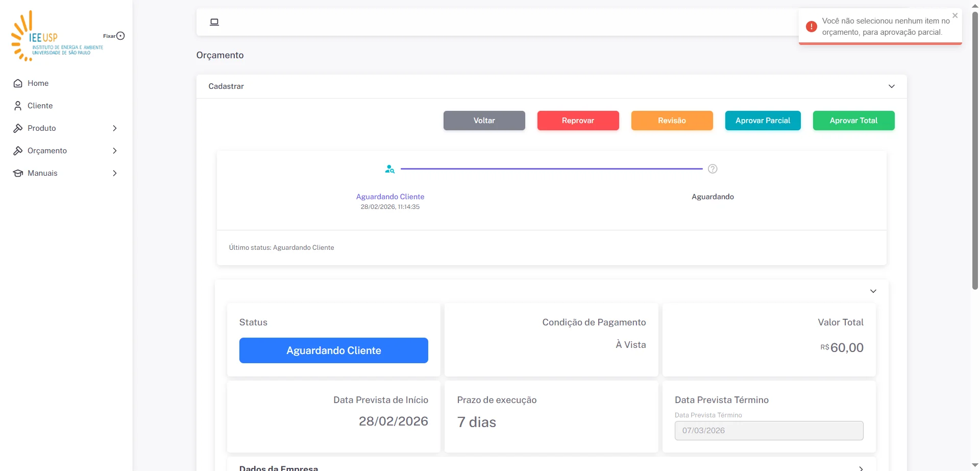Screen dimensions: 980x471
Task: Click the R$60,00 total value
Action: (x=842, y=348)
